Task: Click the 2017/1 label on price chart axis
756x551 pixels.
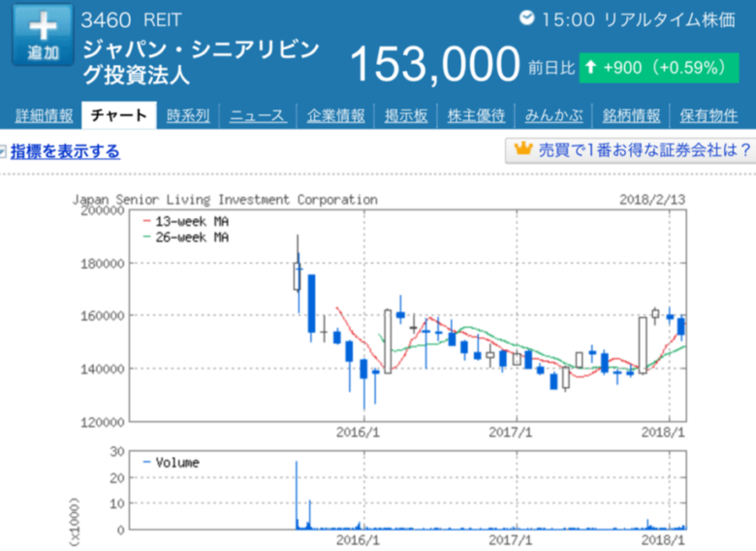Action: click(x=510, y=432)
